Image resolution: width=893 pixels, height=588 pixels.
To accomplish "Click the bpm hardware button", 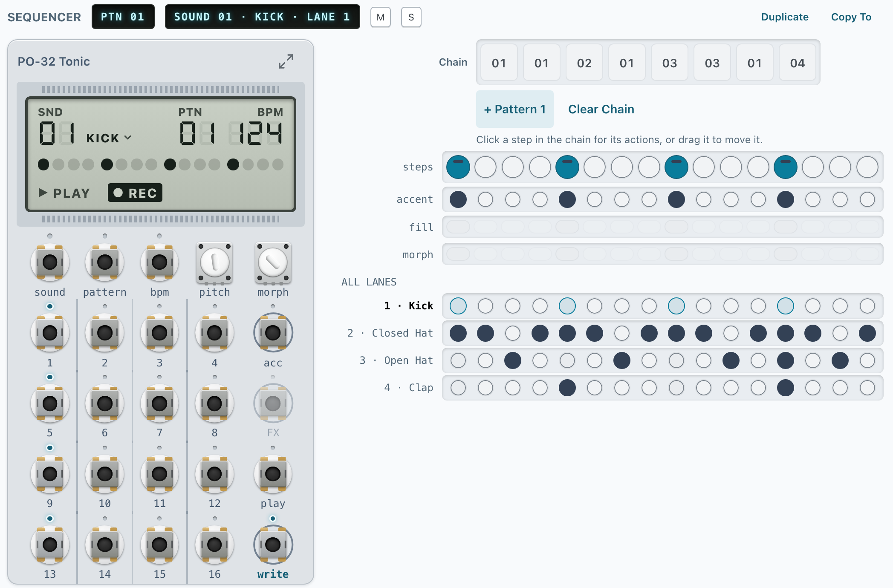I will [x=159, y=262].
